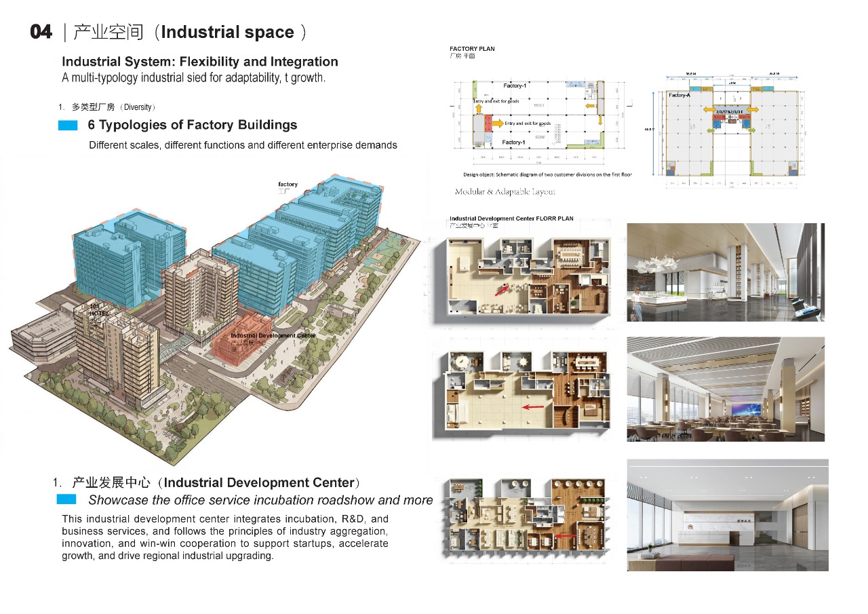Select the '04 | 产业空间 (Industrial space)' heading

point(169,32)
